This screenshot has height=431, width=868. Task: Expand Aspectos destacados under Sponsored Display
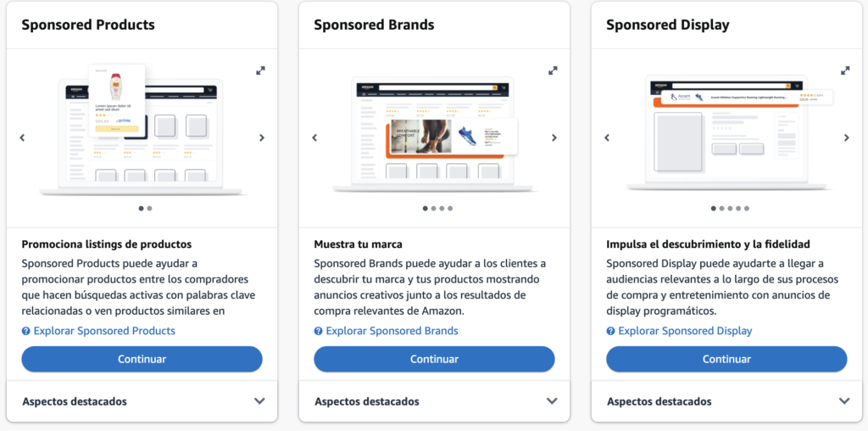844,401
